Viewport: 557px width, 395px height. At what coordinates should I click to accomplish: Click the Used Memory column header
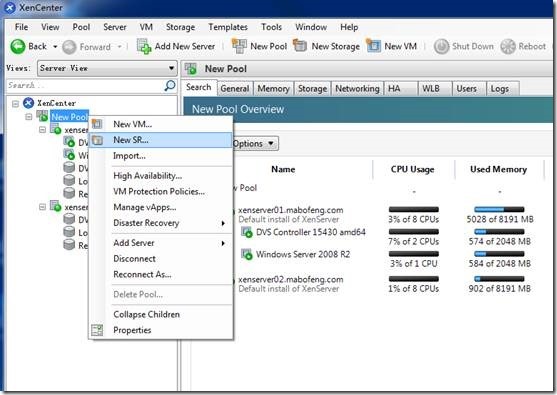click(x=499, y=169)
